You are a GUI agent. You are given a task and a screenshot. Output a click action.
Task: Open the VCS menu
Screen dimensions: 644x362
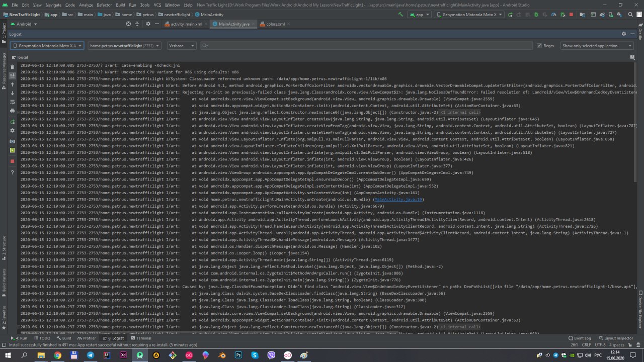pyautogui.click(x=157, y=5)
